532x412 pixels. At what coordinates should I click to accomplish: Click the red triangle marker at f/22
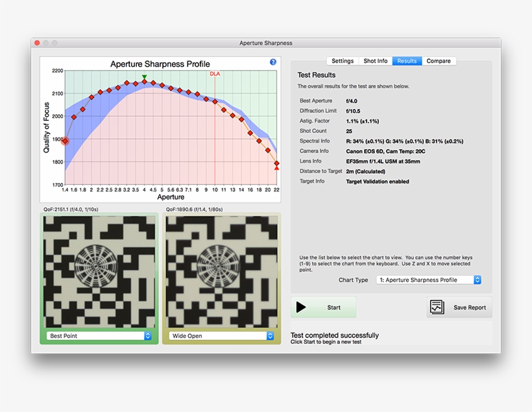277,168
